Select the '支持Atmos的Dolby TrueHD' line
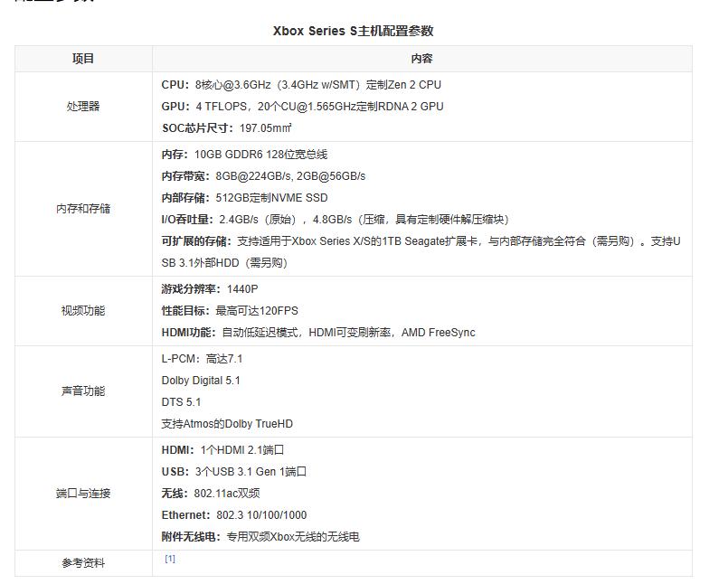This screenshot has height=584, width=728. [227, 424]
